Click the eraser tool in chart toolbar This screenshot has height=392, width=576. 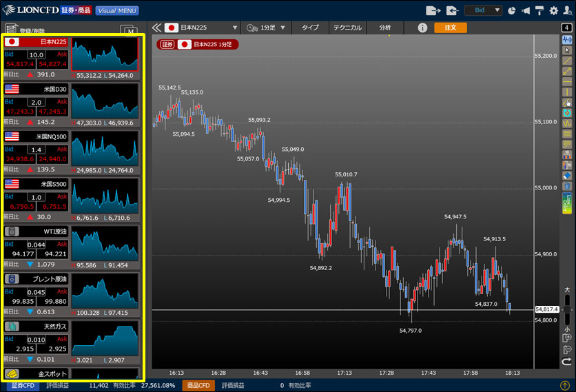pos(568,175)
